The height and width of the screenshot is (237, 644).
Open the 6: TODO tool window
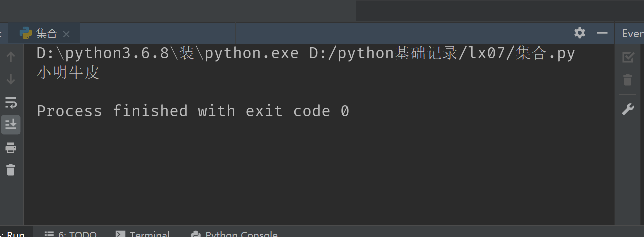[x=70, y=234]
